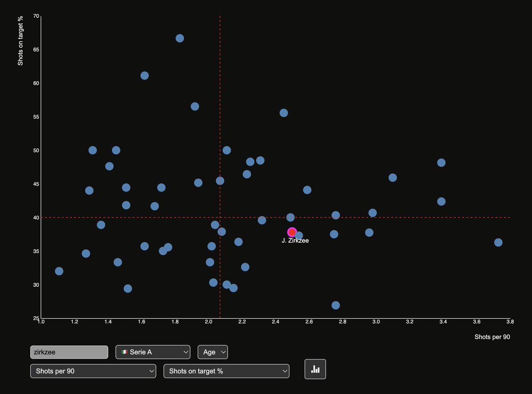
Task: Click the bar chart icon button
Action: (315, 369)
